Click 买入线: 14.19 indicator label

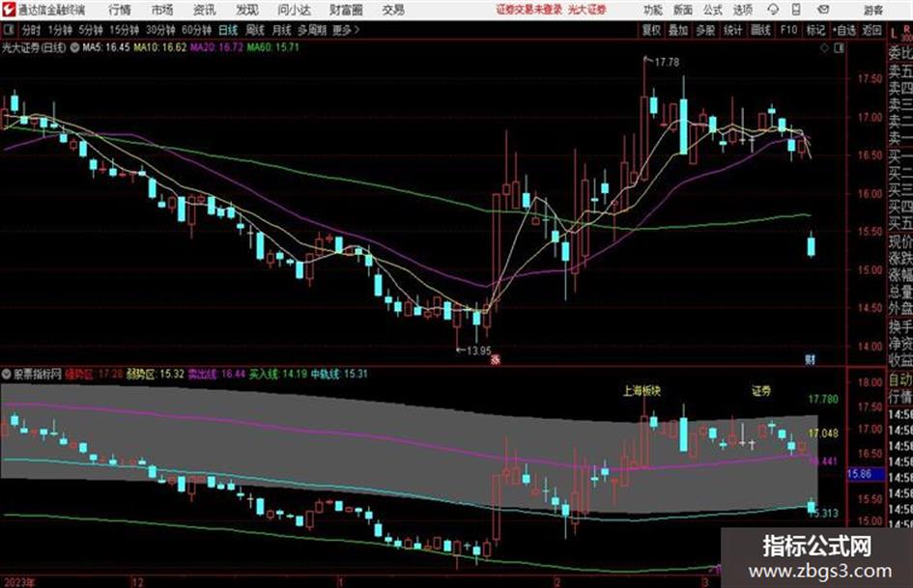click(x=277, y=374)
